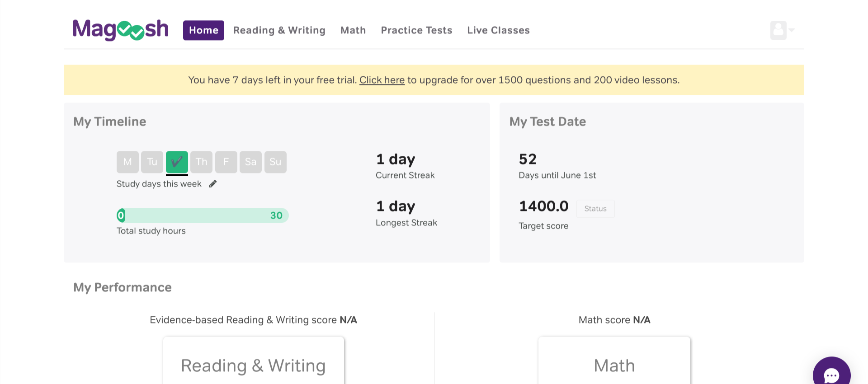The image size is (868, 384).
Task: Open the Math navigation item
Action: 353,30
